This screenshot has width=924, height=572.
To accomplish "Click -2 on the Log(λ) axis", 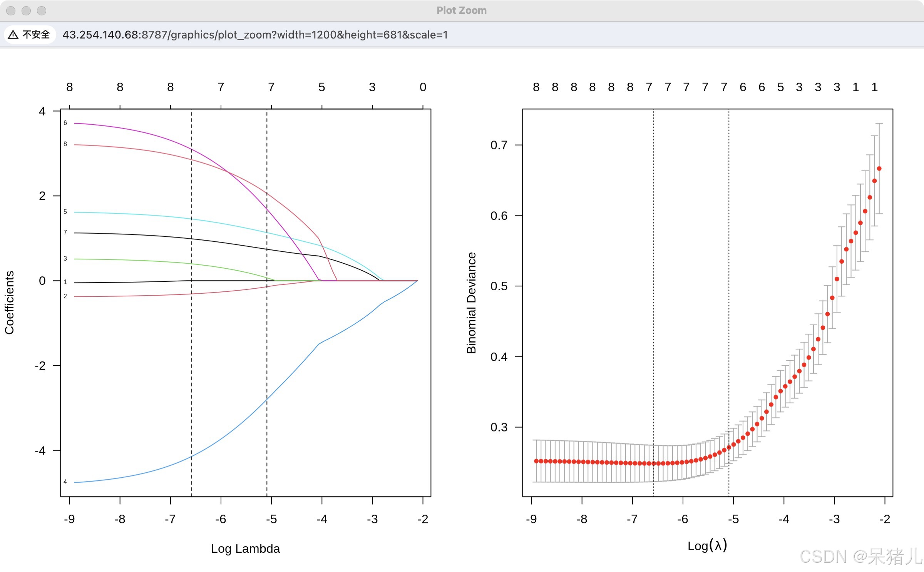I will 885,519.
